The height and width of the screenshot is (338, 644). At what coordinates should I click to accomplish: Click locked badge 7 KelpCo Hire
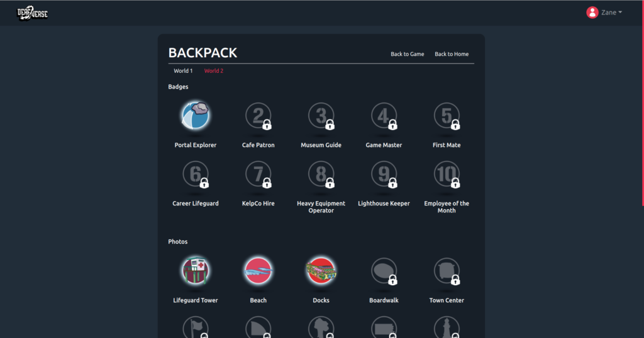coord(258,174)
